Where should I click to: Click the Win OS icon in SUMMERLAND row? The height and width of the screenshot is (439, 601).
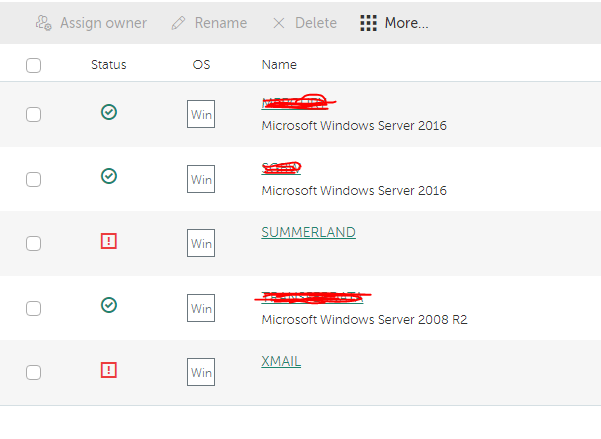coord(201,243)
